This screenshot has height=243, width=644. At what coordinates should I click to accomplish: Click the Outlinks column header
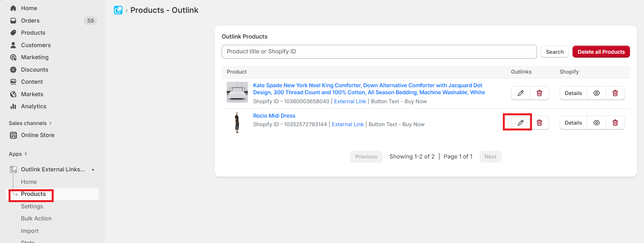coord(521,72)
